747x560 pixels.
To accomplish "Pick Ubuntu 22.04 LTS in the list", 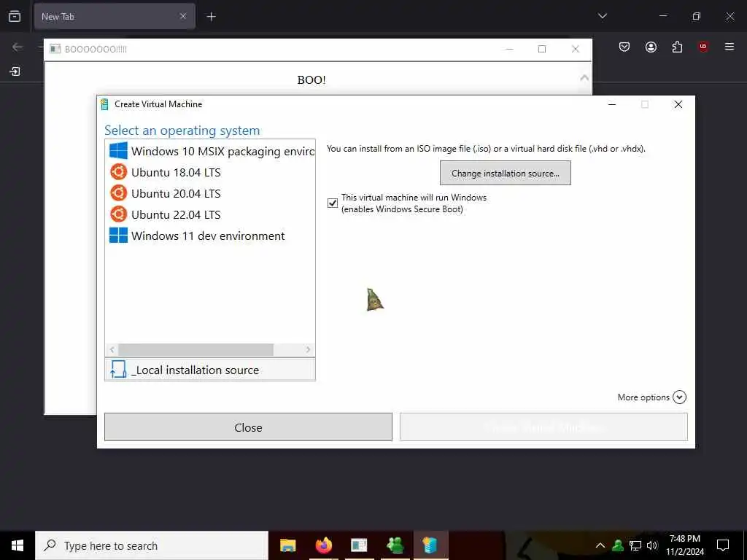I will [x=210, y=214].
